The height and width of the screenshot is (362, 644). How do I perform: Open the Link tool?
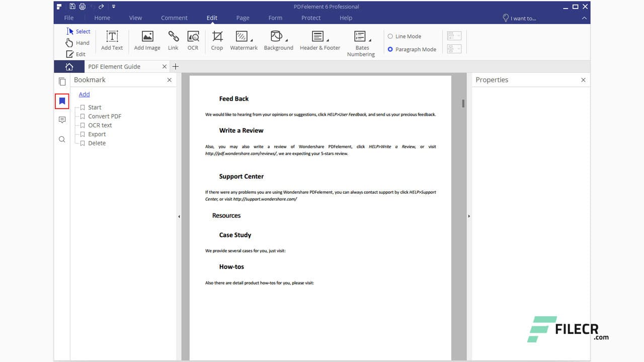(x=173, y=40)
